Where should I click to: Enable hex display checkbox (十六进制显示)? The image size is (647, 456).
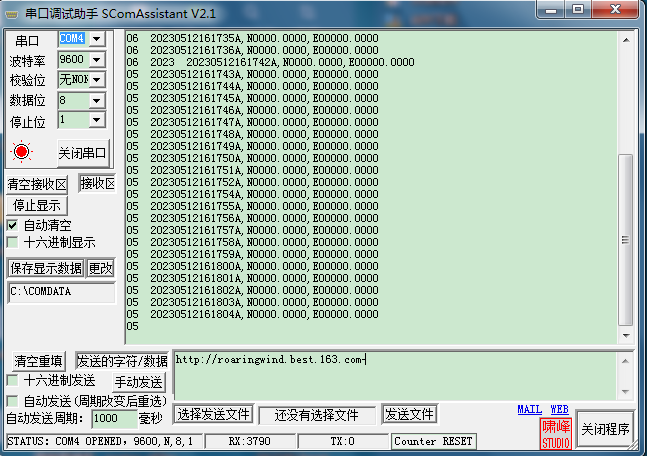(x=13, y=242)
